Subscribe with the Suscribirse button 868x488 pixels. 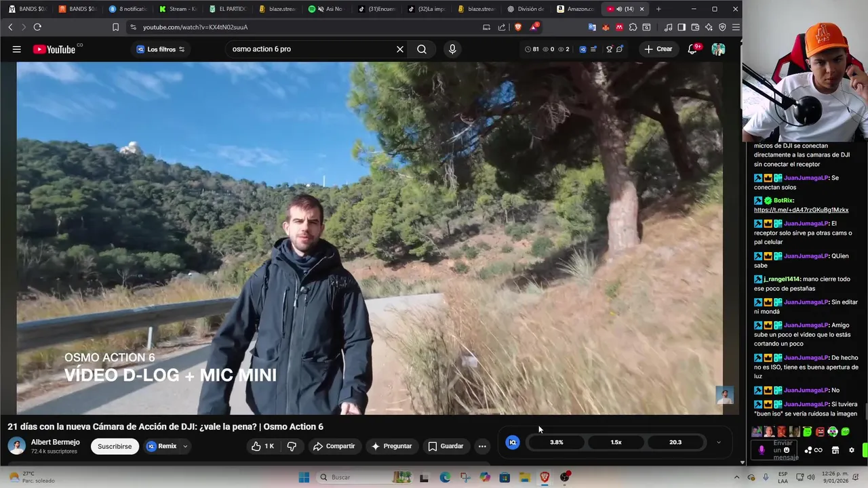[x=115, y=447]
